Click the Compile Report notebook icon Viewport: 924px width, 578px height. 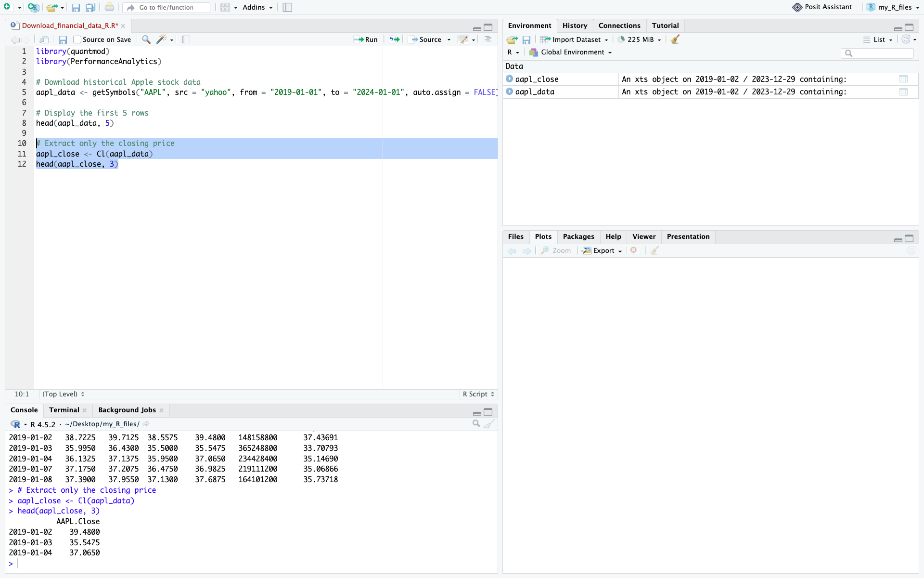click(x=186, y=39)
